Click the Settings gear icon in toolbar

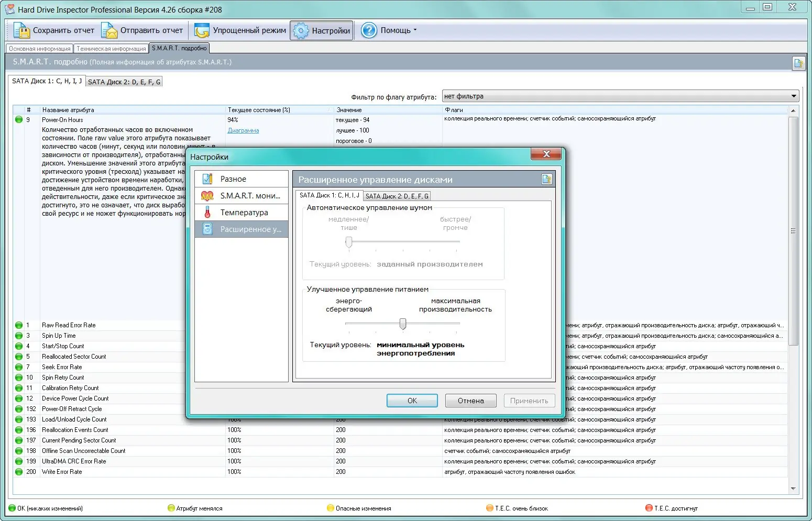[301, 30]
